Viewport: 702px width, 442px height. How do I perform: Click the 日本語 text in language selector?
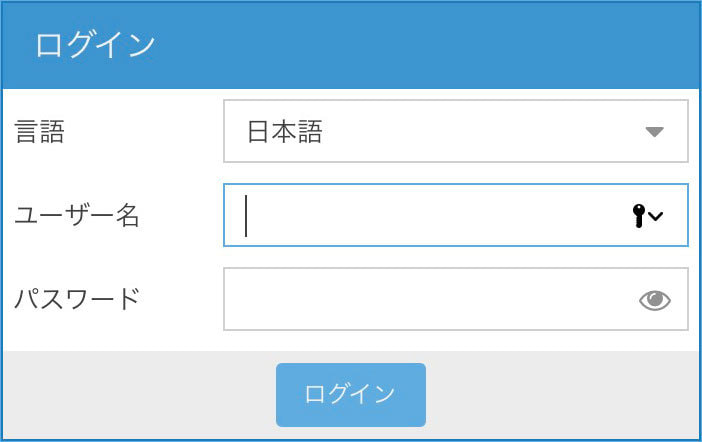tap(285, 132)
